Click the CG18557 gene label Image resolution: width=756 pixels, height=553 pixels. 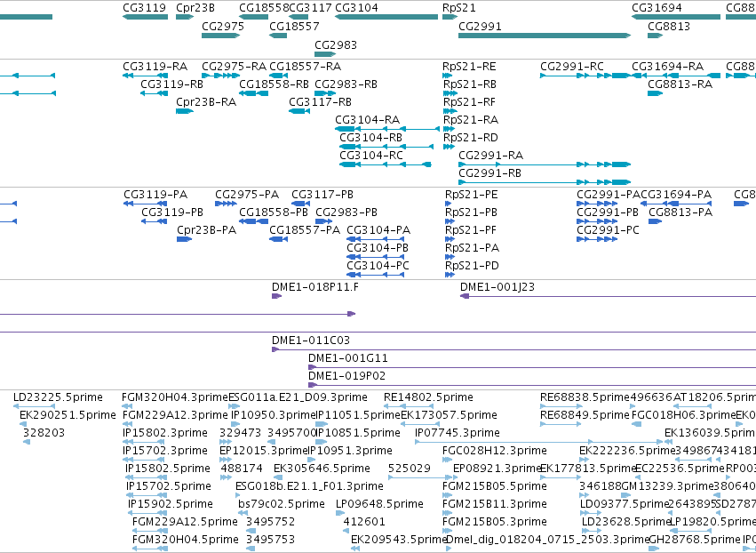pos(294,26)
